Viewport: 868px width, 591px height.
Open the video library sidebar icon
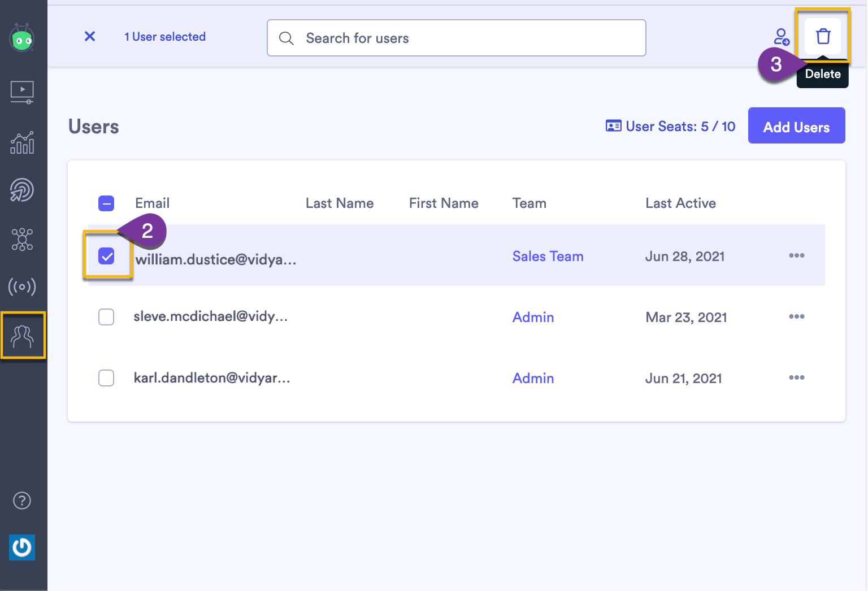coord(22,92)
